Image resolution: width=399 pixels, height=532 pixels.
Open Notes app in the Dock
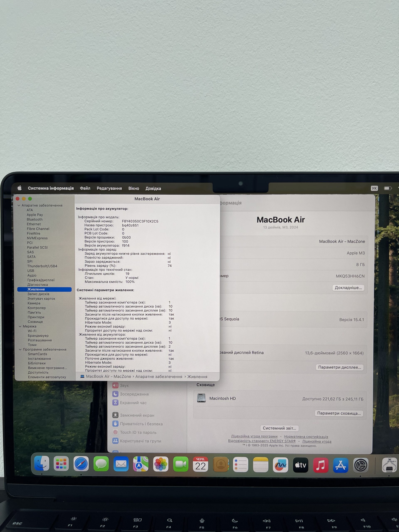pos(260,465)
